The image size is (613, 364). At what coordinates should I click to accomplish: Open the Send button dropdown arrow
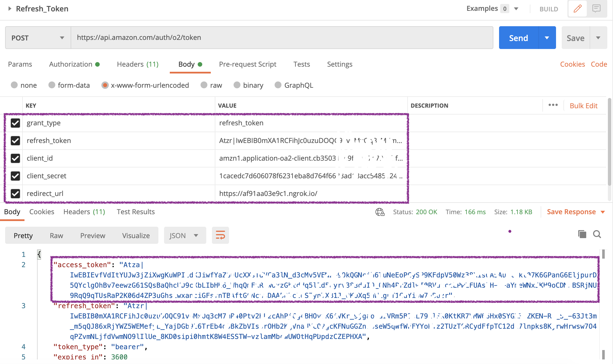coord(547,38)
